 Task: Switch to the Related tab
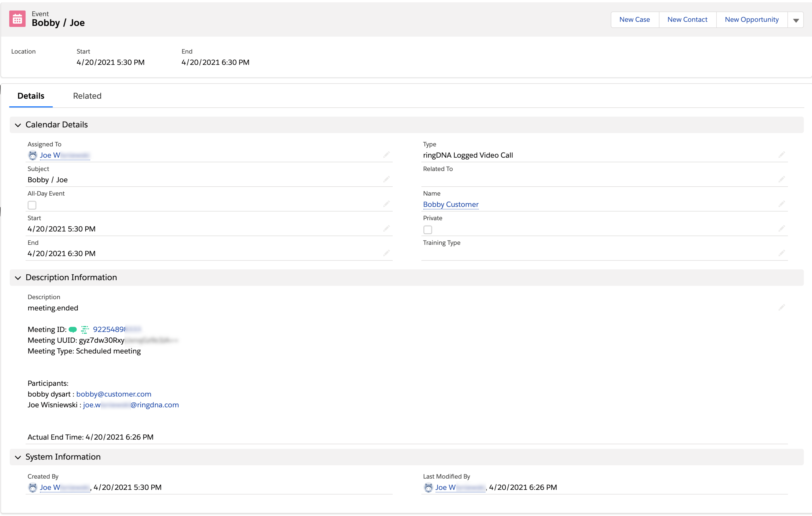click(87, 96)
